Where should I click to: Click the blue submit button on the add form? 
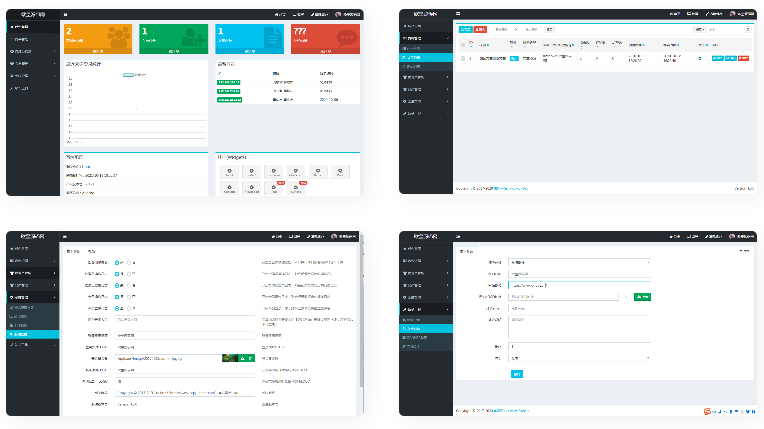tap(516, 374)
